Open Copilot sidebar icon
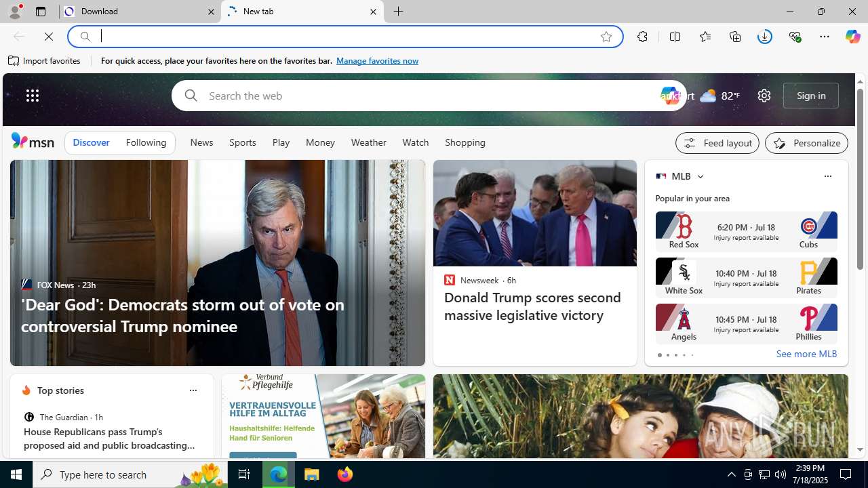Image resolution: width=868 pixels, height=488 pixels. tap(852, 37)
